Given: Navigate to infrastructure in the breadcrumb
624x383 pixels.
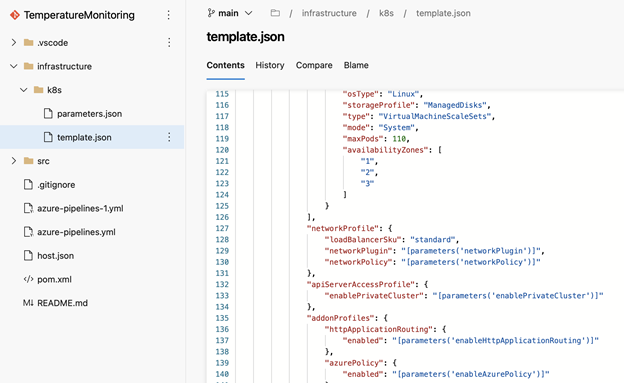Looking at the screenshot, I should click(x=329, y=13).
